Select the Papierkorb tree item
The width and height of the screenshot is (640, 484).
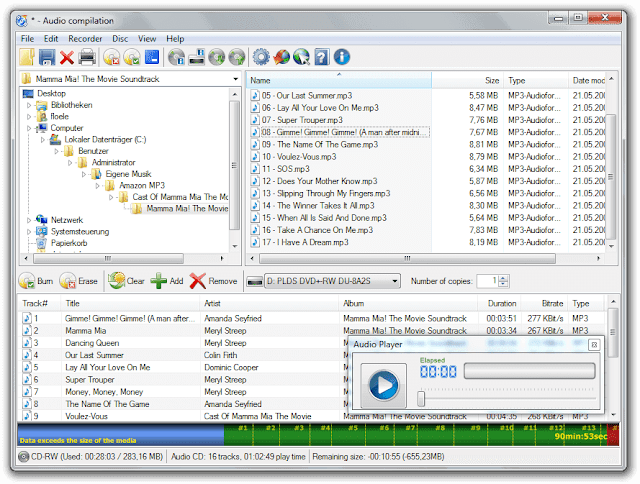[69, 243]
